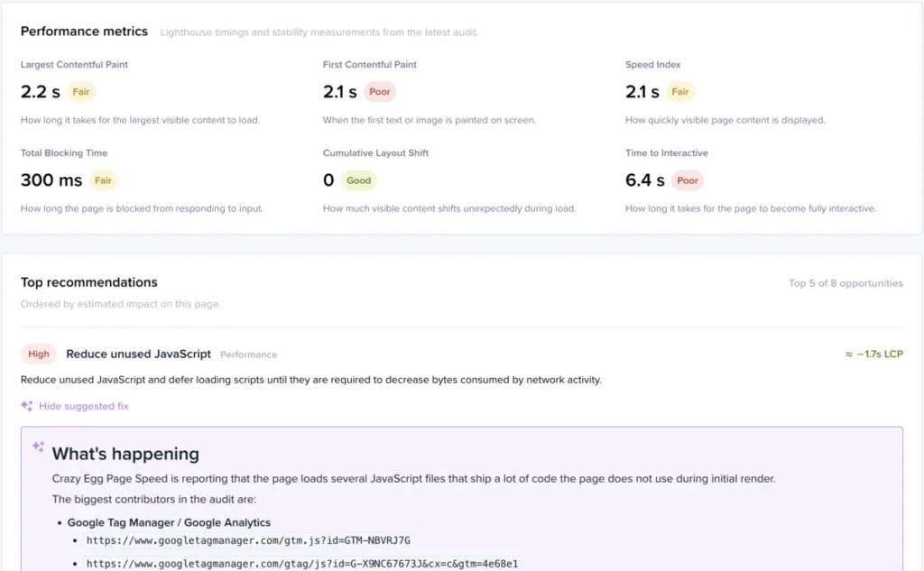Select the Fair badge beside Speed Index

pos(680,92)
